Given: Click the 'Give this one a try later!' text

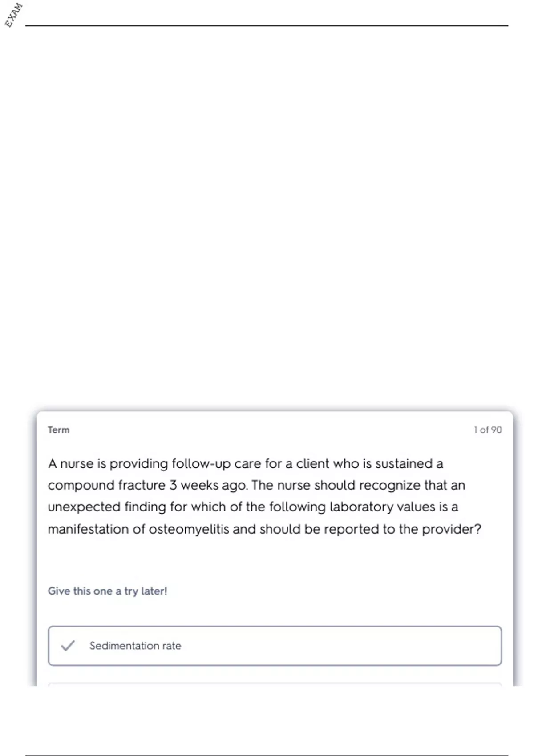Looking at the screenshot, I should coord(107,591).
